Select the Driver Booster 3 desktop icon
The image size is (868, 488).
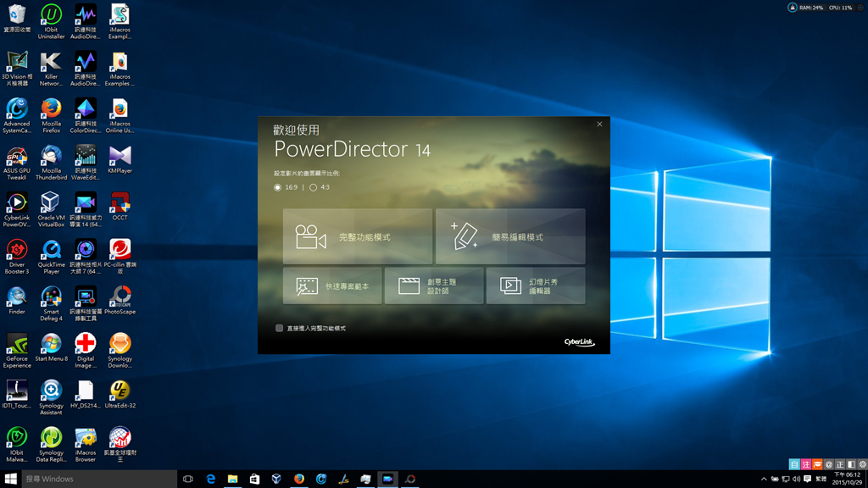pyautogui.click(x=17, y=257)
